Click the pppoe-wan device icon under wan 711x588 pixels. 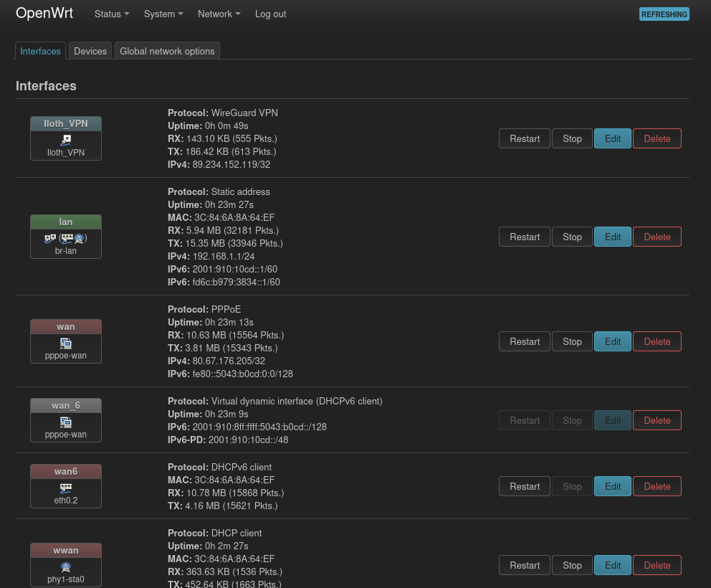click(x=66, y=343)
